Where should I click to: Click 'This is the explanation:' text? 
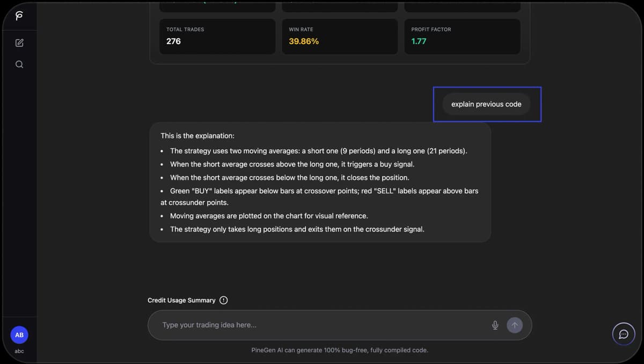pyautogui.click(x=197, y=136)
